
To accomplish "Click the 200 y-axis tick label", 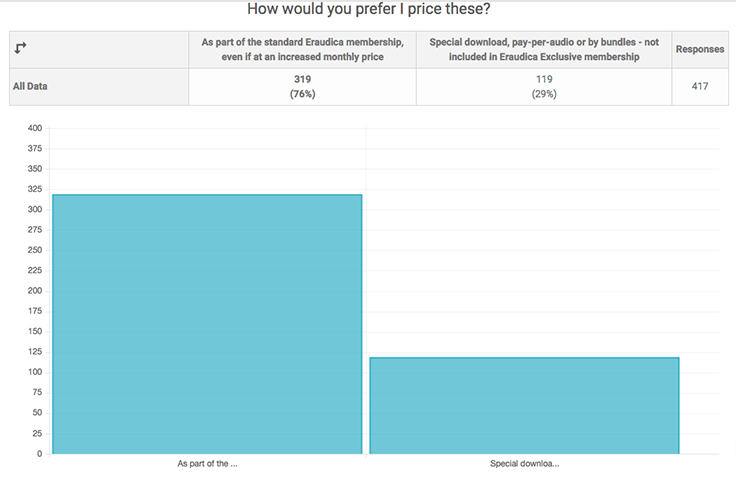I will click(x=35, y=291).
